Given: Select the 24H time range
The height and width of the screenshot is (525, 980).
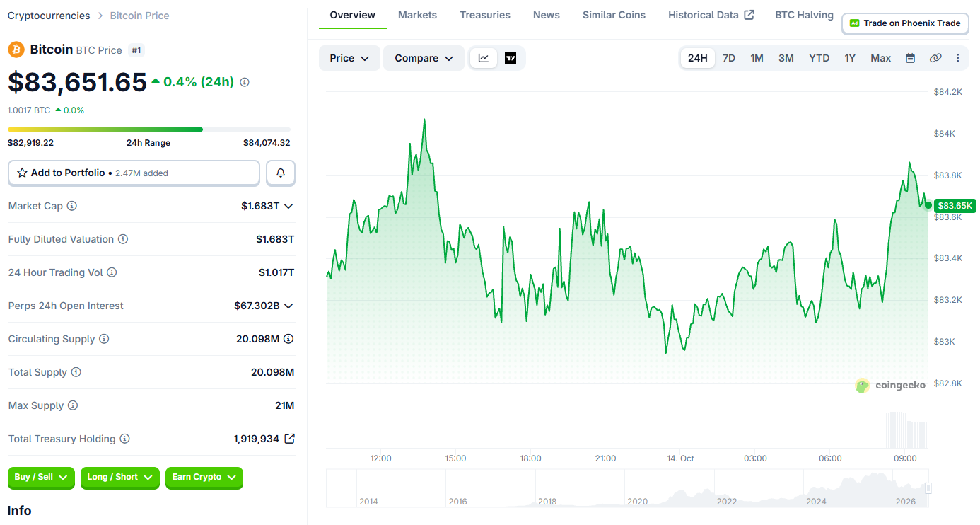Looking at the screenshot, I should [x=697, y=58].
